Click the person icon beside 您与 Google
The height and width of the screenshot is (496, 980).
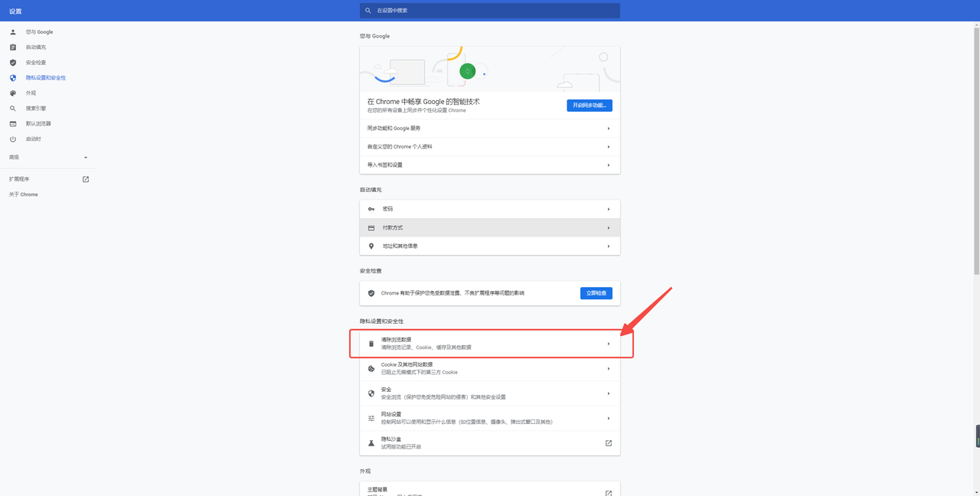point(13,32)
